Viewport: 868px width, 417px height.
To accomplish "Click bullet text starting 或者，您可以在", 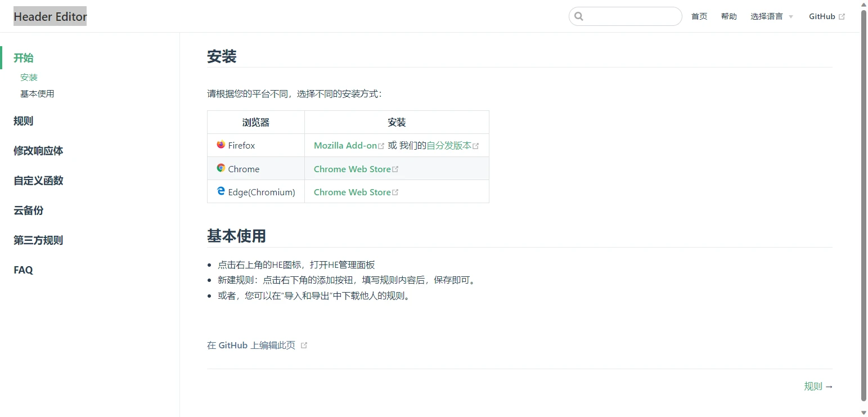I will 315,296.
